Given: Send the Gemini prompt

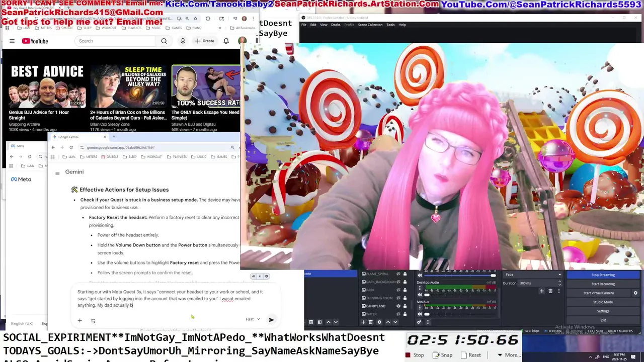Looking at the screenshot, I should click(x=271, y=320).
